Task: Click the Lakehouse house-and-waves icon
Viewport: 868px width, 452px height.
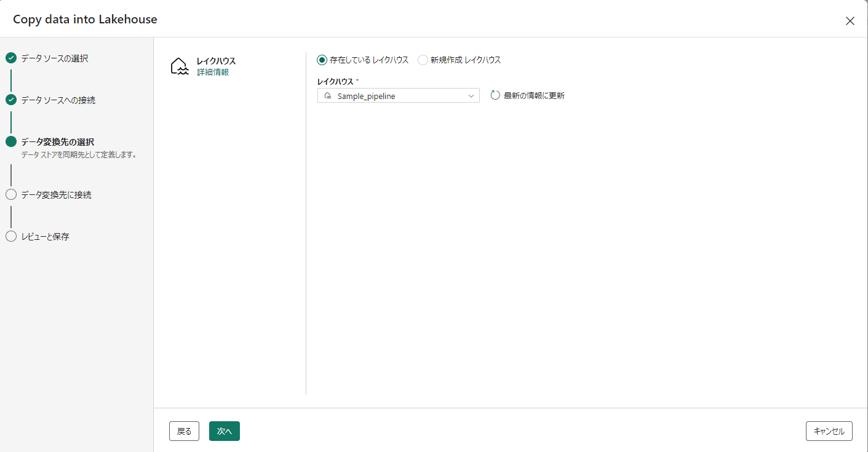Action: (x=179, y=66)
